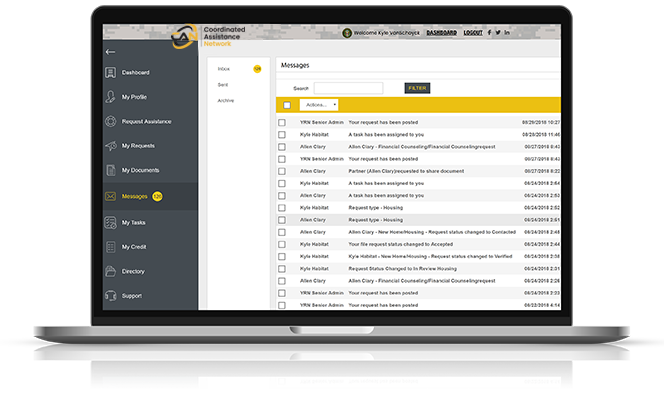Click the Request Assistance lifebuoy icon
664x394 pixels.
coord(111,122)
